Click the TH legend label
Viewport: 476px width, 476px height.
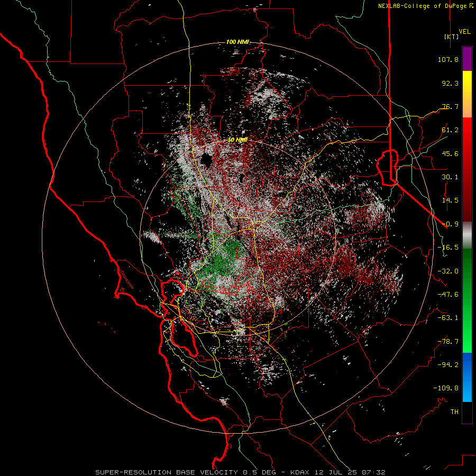pos(454,412)
